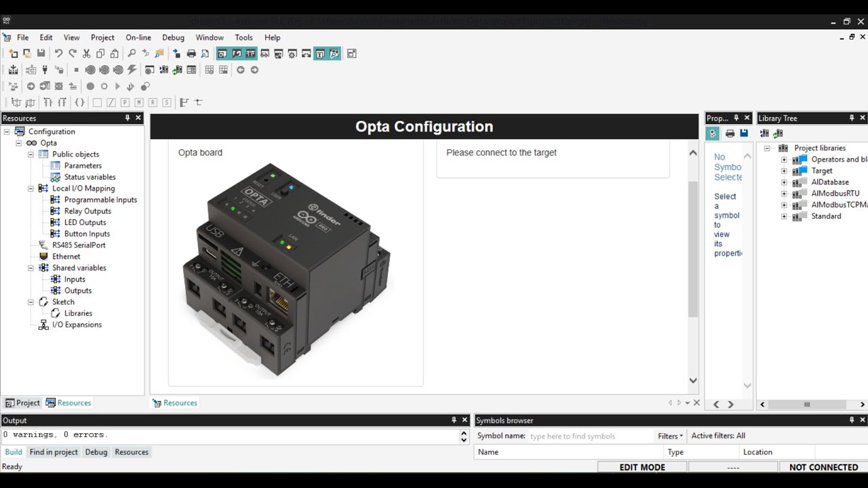Click the blue save icon in Properties panel
The height and width of the screenshot is (488, 868).
click(744, 134)
